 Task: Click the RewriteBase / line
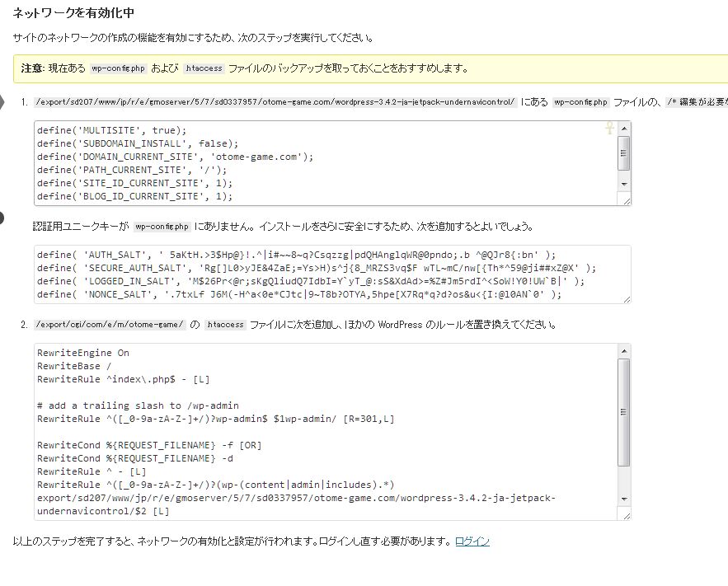74,366
